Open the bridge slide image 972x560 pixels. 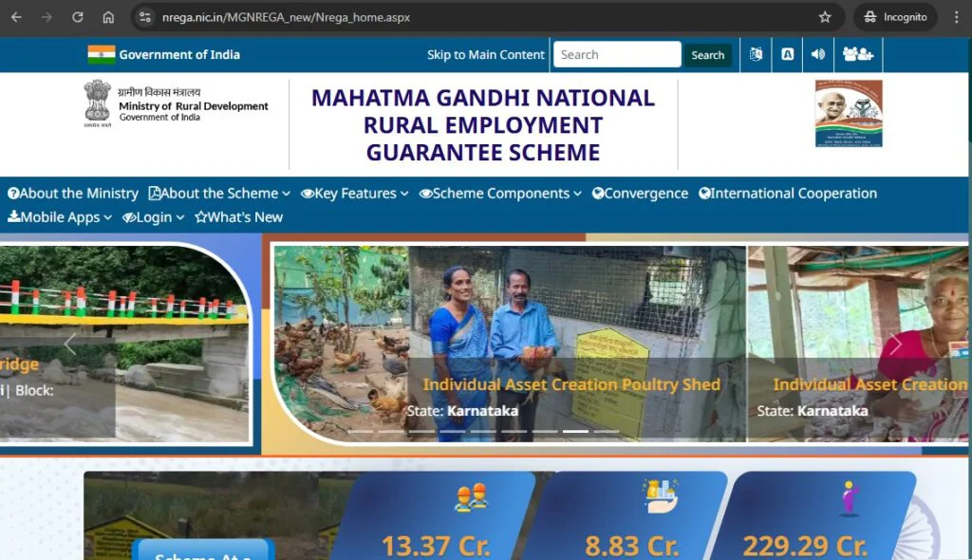tap(124, 343)
